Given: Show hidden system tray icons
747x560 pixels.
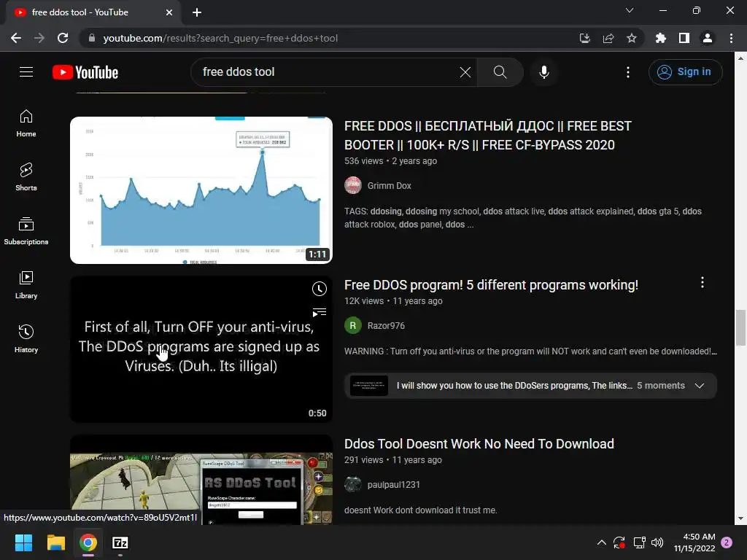Looking at the screenshot, I should [602, 542].
